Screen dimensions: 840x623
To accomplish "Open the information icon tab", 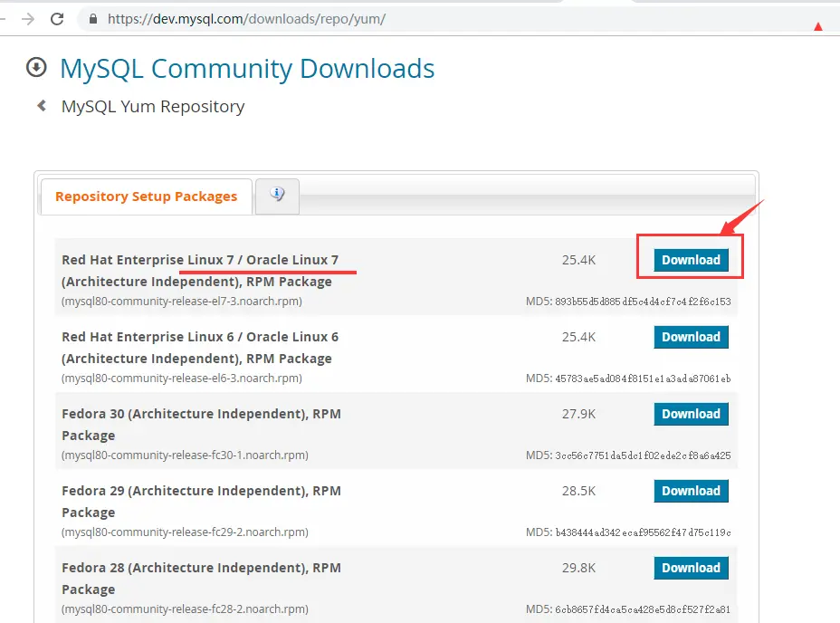I will (x=277, y=196).
